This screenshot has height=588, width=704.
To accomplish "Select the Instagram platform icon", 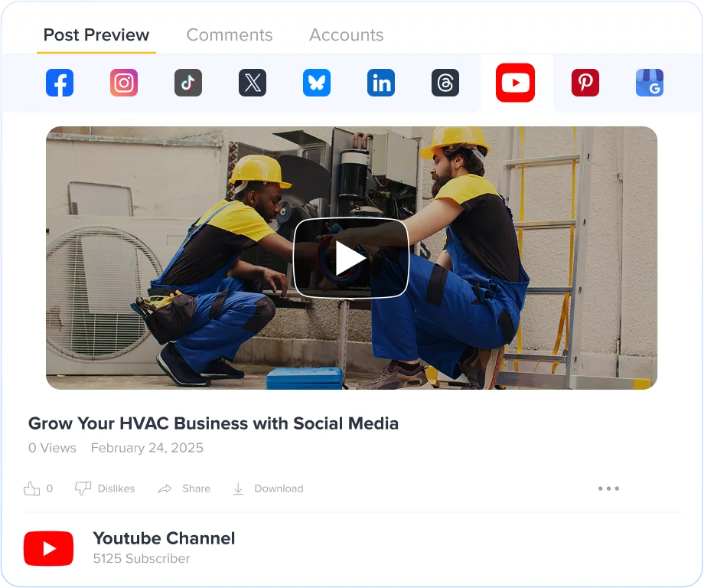I will 124,83.
